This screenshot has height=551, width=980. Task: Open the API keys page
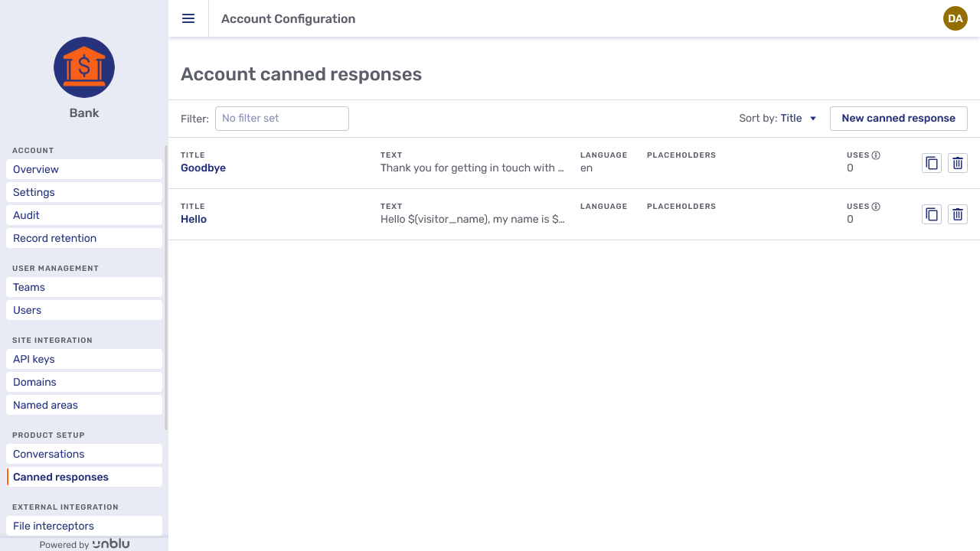[33, 359]
